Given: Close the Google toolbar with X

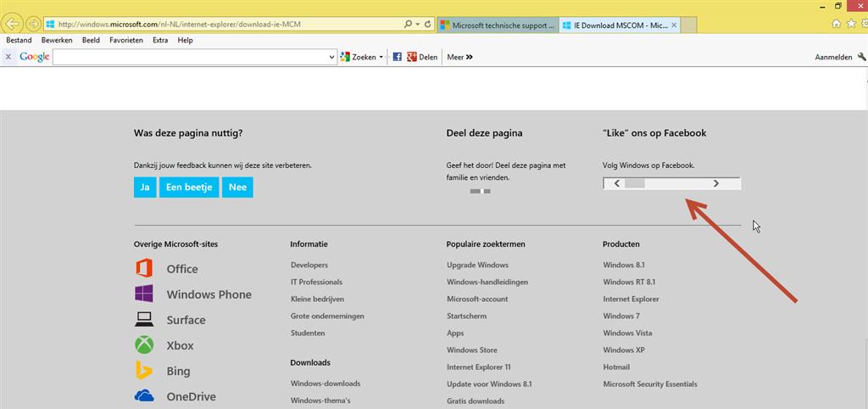Looking at the screenshot, I should (8, 57).
